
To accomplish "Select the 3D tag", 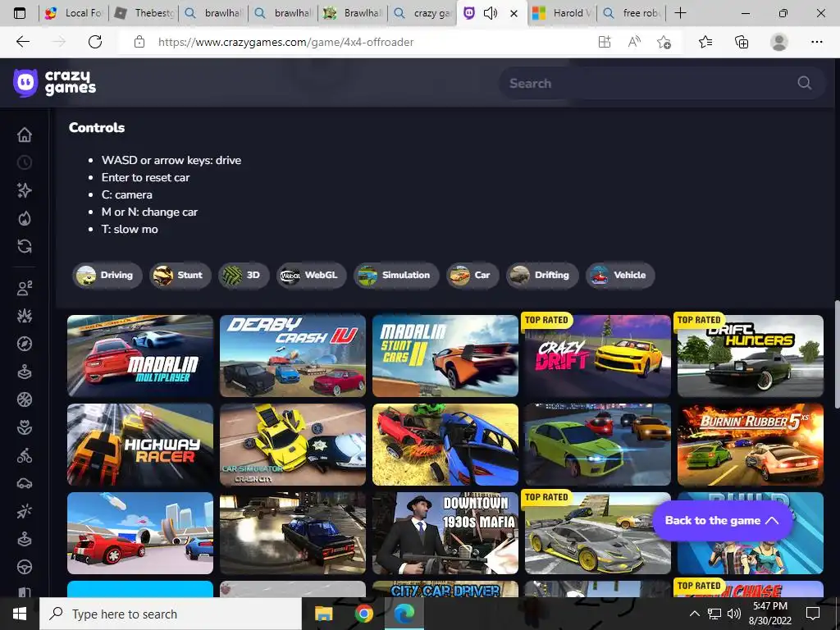I will (243, 275).
